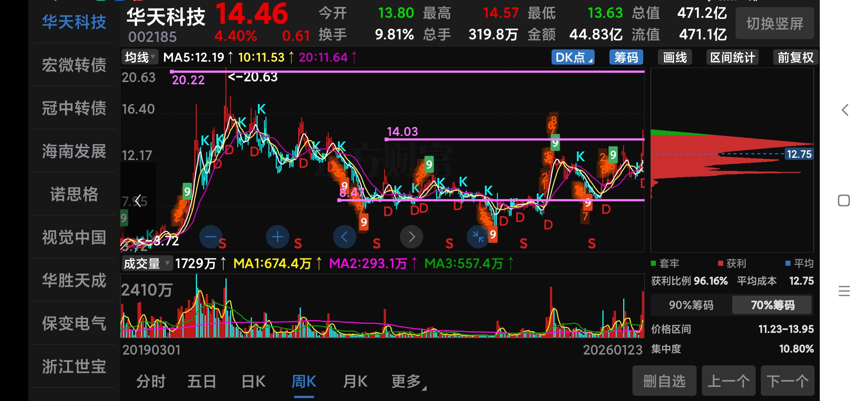Screen dimensions: 868x401
Task: Tap the collapse arrows chart icon
Action: (478, 237)
